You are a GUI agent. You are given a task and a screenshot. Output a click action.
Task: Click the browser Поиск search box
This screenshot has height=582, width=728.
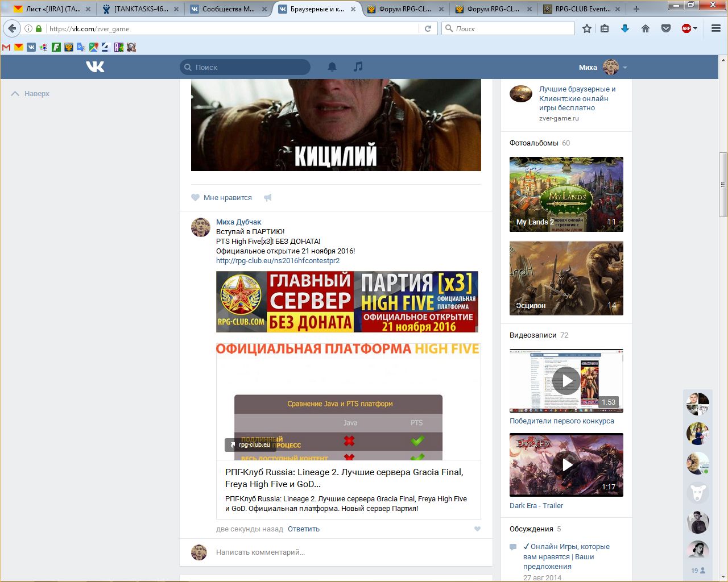click(508, 28)
